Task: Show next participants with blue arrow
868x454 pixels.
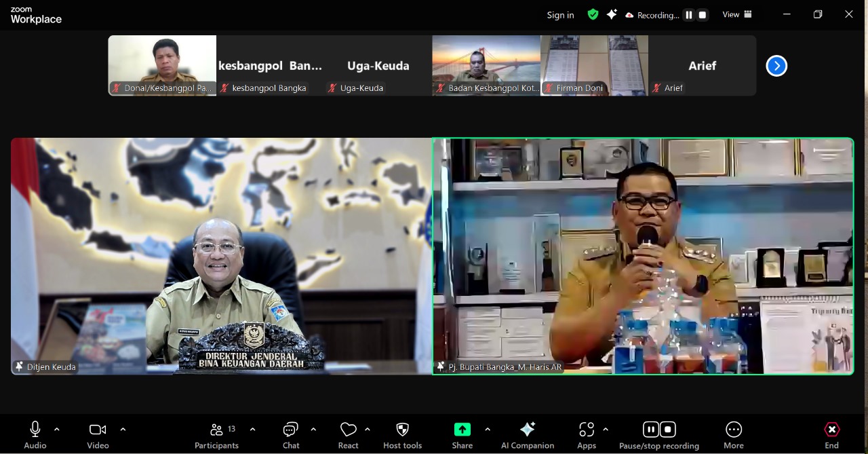Action: (x=776, y=66)
